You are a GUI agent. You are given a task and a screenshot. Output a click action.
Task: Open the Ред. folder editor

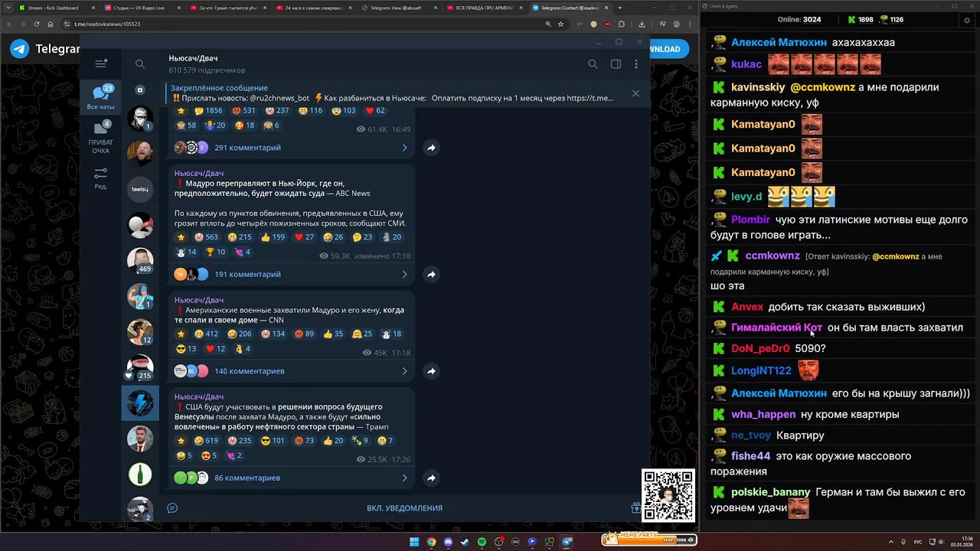[x=100, y=178]
